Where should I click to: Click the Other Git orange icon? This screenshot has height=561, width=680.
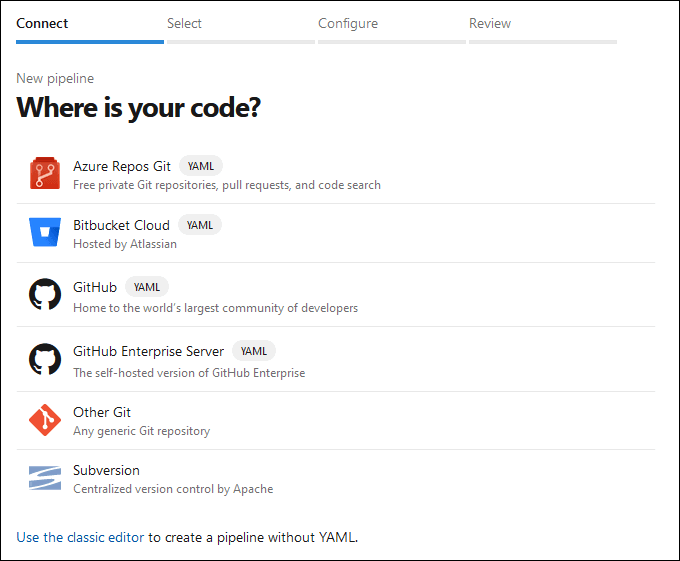point(45,421)
